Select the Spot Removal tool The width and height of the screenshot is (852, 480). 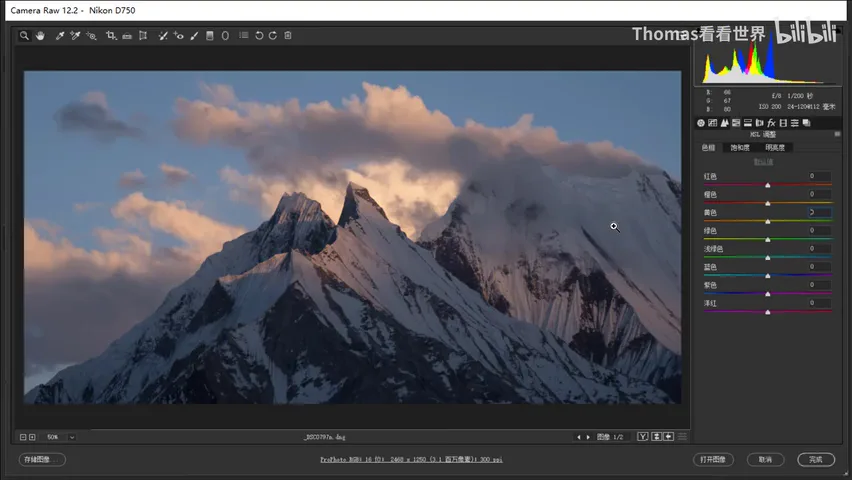tap(162, 35)
